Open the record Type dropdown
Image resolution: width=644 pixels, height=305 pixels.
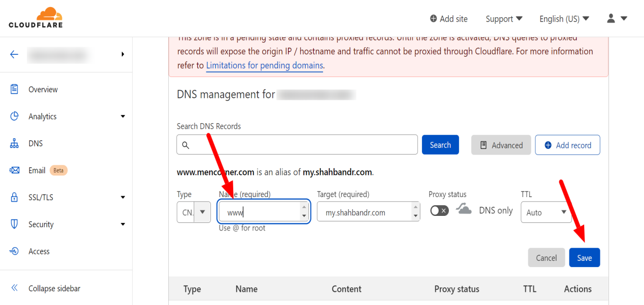[x=194, y=212]
